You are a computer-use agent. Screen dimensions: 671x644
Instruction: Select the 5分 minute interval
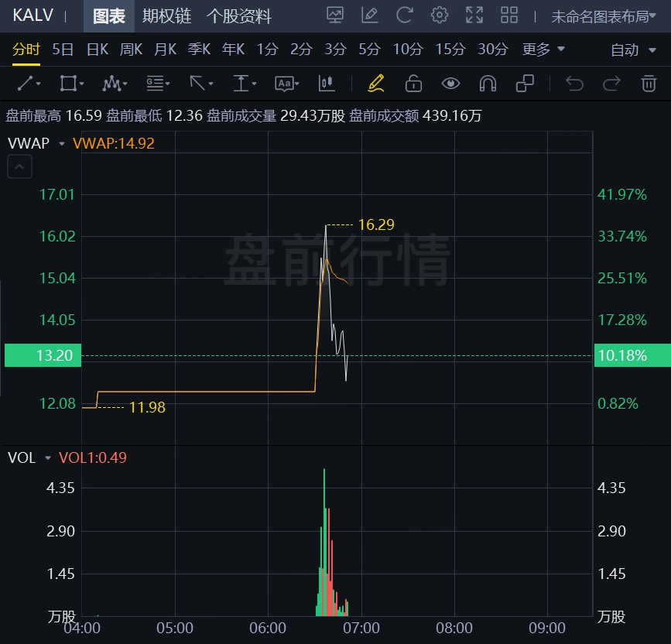369,50
